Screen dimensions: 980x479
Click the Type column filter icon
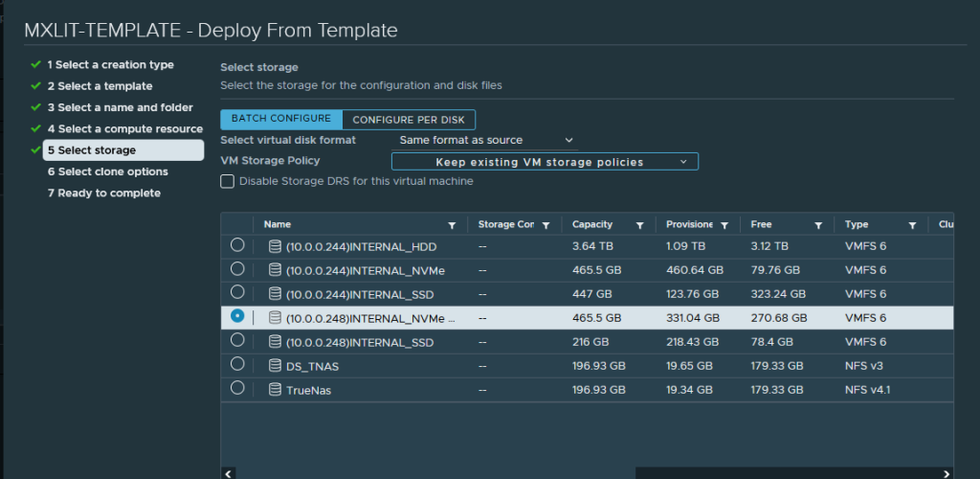(912, 225)
